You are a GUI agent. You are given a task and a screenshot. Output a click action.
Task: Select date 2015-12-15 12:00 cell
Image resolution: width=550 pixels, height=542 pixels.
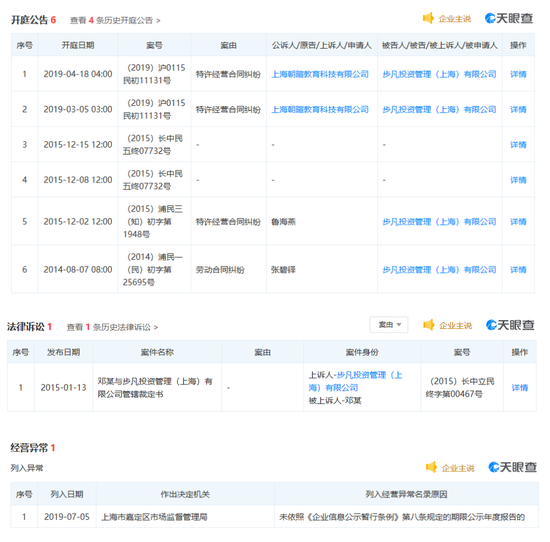pyautogui.click(x=78, y=145)
